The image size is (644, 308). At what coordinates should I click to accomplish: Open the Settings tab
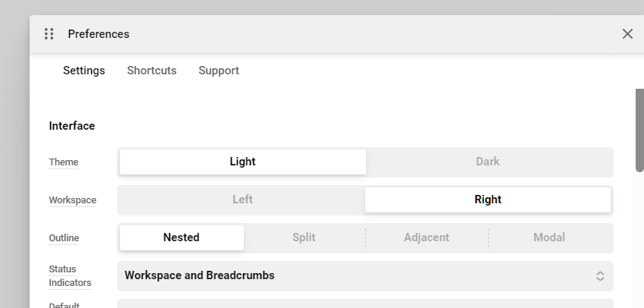84,71
